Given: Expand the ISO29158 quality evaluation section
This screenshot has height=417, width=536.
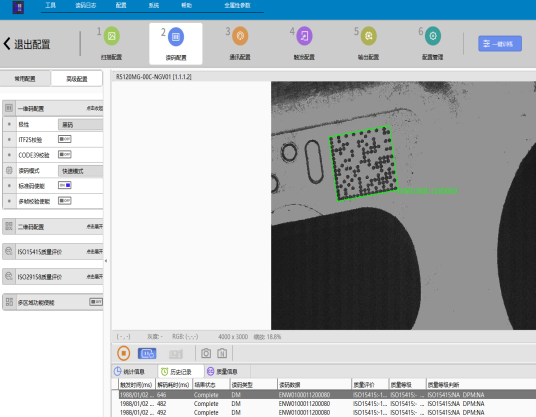Looking at the screenshot, I should coord(53,277).
